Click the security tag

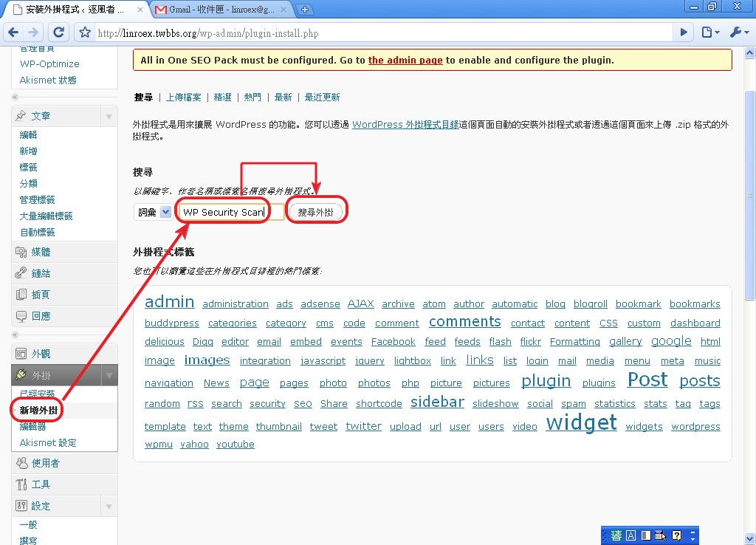coord(267,404)
